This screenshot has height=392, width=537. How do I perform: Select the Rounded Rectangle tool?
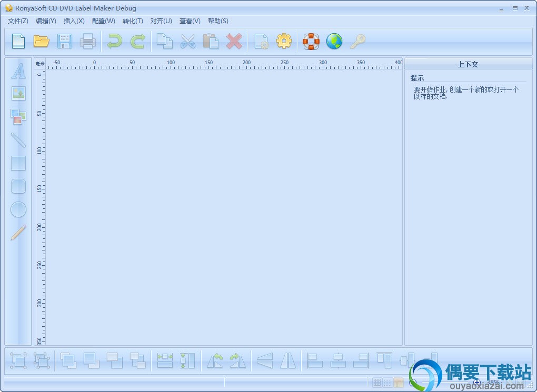coord(18,186)
